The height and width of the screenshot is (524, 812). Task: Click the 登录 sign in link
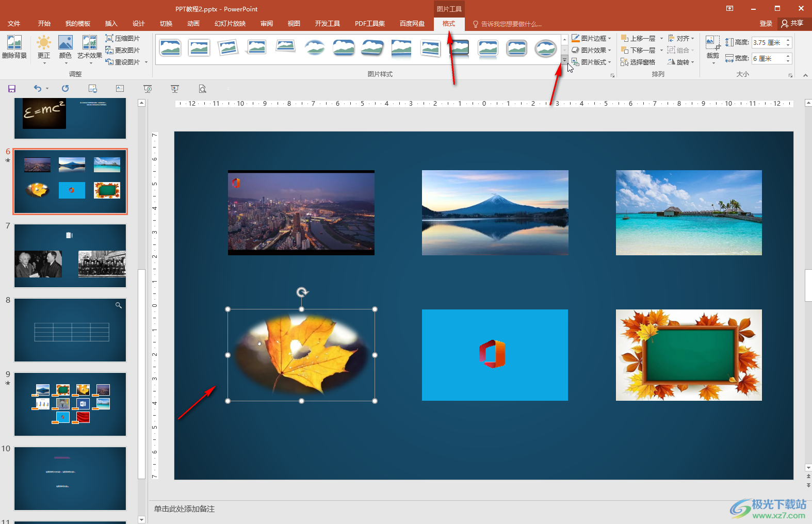click(x=766, y=24)
